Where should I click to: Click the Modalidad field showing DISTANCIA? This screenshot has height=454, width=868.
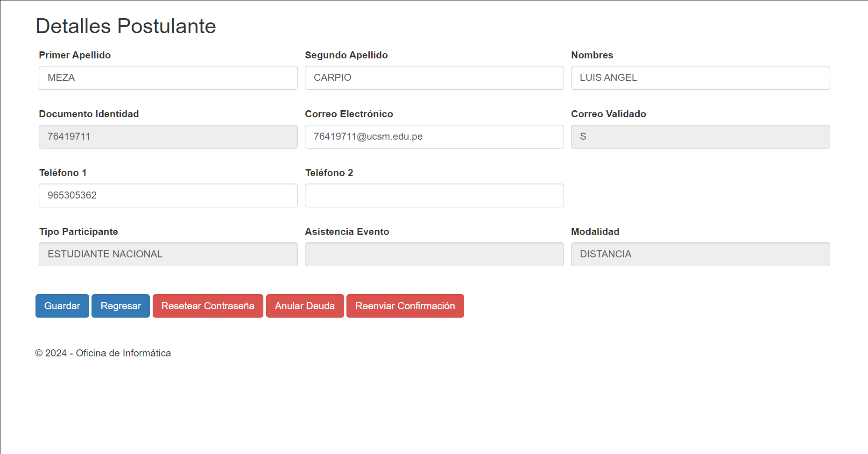tap(700, 254)
